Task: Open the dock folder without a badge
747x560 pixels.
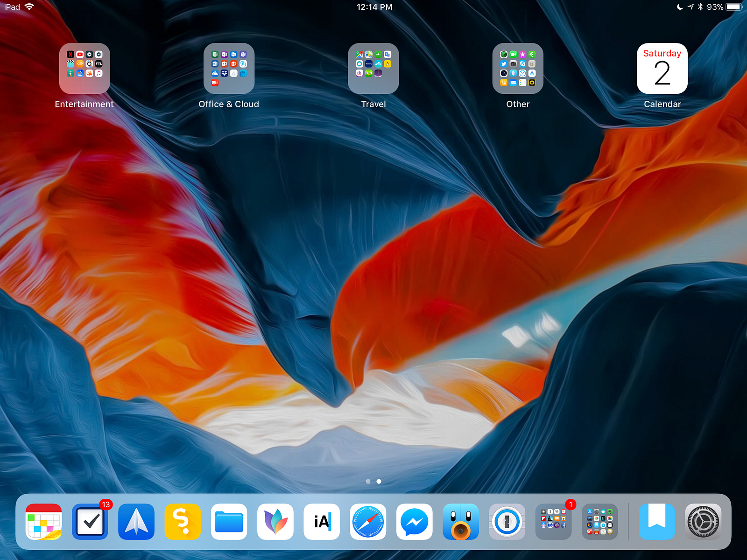Action: [x=599, y=522]
